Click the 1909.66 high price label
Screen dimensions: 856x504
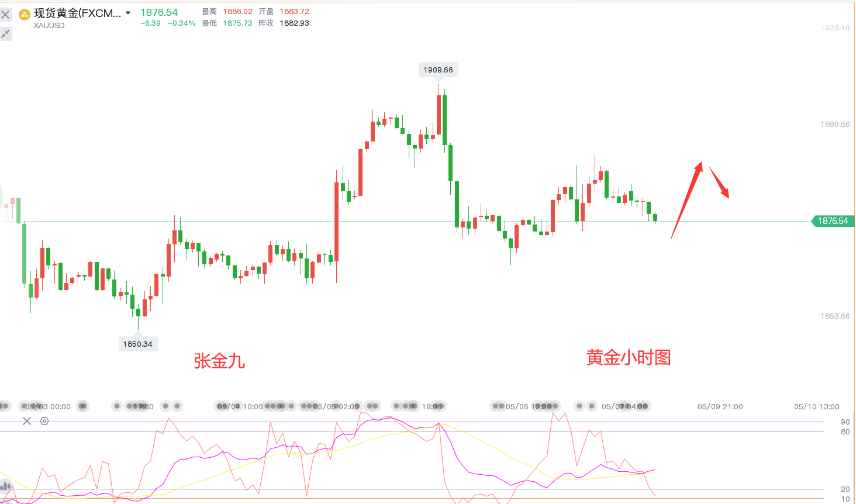(438, 70)
